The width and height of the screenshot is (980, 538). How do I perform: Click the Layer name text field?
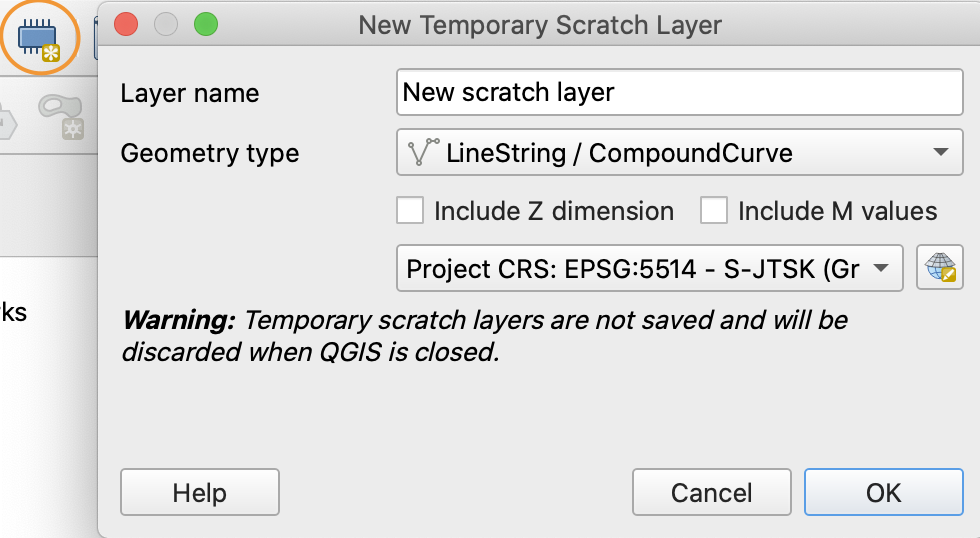[x=679, y=94]
